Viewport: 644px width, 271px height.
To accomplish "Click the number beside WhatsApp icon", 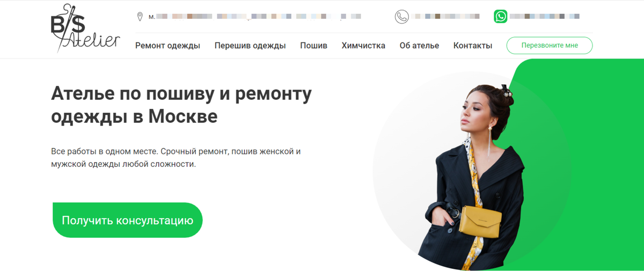I will (x=545, y=17).
